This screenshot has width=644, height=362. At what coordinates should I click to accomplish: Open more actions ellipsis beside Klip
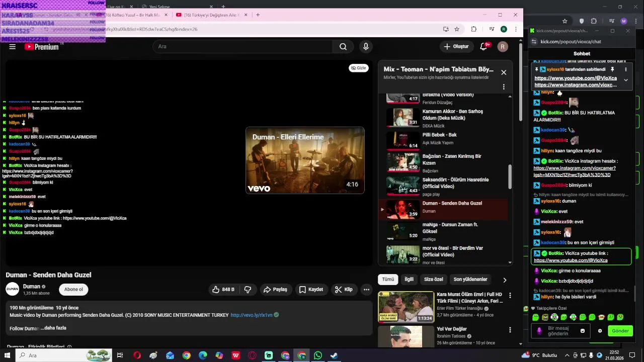[366, 290]
